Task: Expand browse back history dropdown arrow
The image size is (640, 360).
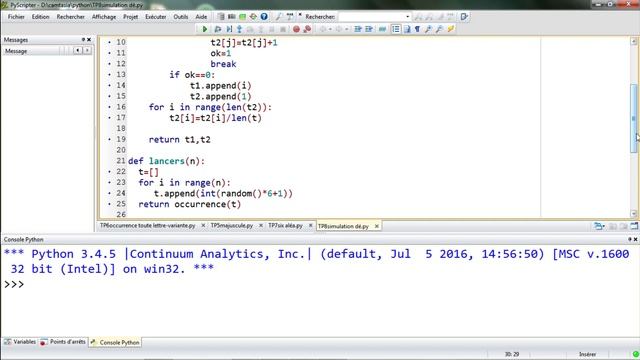Action: coord(330,29)
